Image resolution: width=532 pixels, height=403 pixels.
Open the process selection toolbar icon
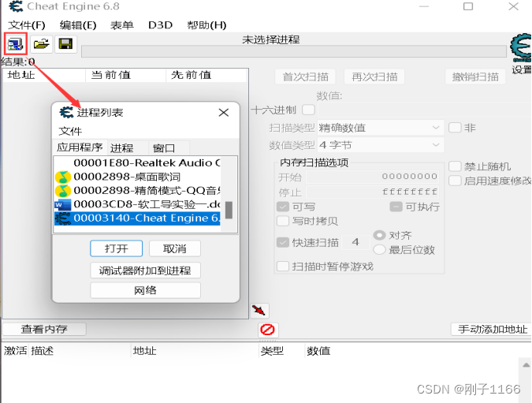(15, 44)
